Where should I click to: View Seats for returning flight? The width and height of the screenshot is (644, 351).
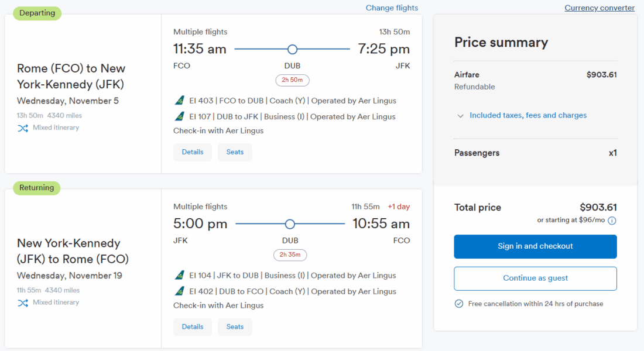point(235,327)
